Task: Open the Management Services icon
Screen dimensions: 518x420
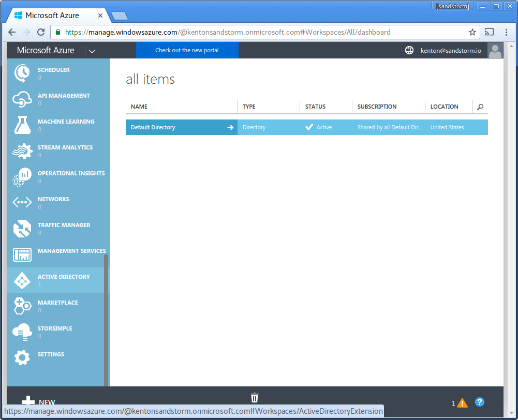Action: 22,254
